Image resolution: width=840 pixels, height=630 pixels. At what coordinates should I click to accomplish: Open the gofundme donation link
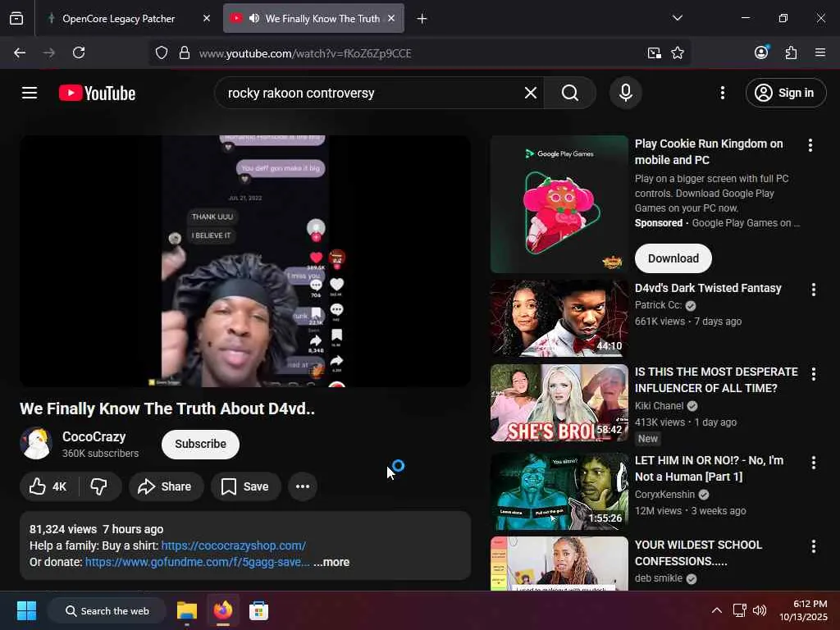tap(197, 563)
